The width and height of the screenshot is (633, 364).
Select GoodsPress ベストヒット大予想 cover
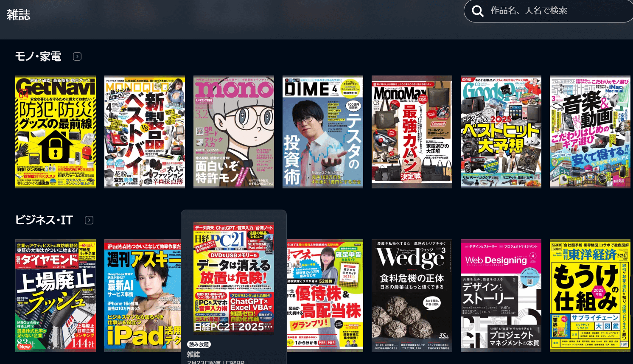pyautogui.click(x=501, y=132)
